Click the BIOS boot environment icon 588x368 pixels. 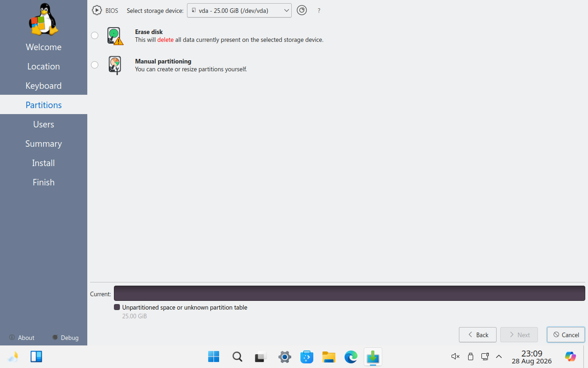(x=96, y=10)
